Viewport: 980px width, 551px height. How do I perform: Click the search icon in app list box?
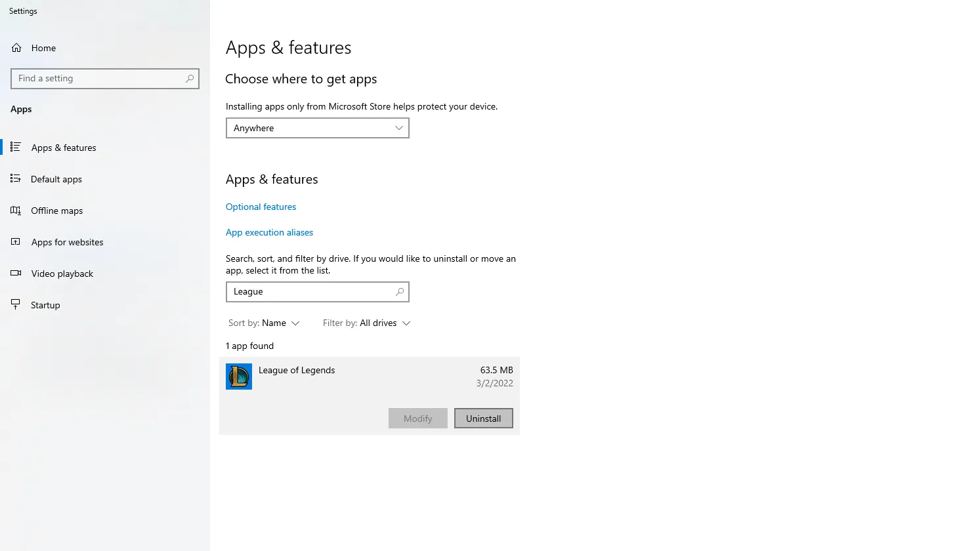click(x=399, y=292)
